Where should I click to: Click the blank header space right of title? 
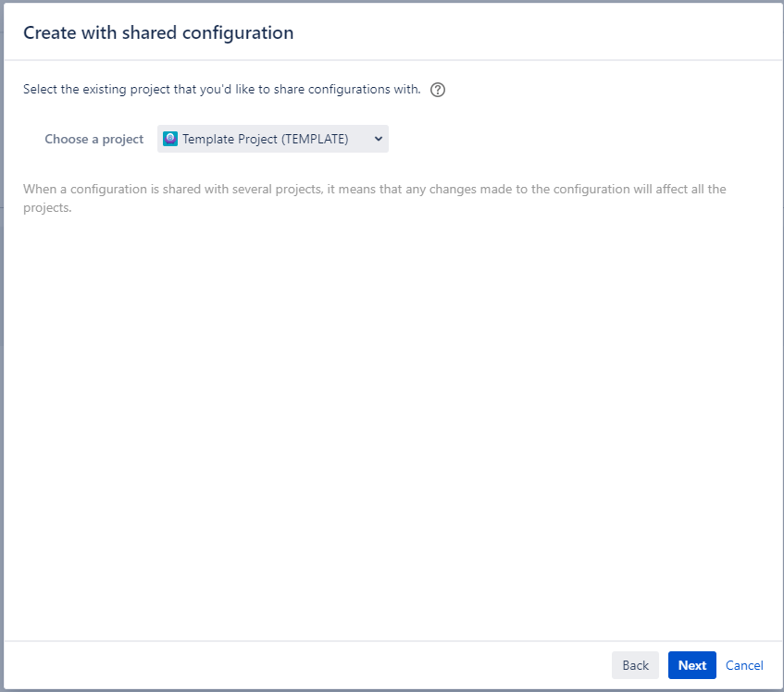coord(537,33)
